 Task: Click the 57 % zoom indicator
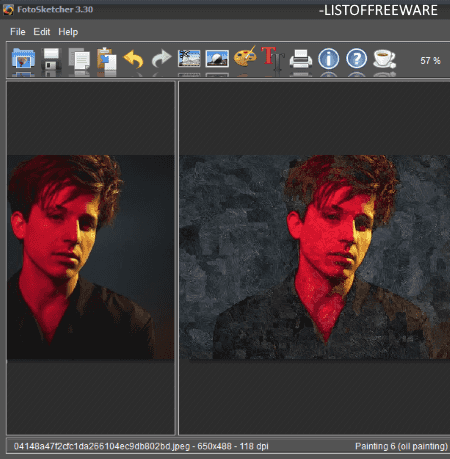coord(430,60)
